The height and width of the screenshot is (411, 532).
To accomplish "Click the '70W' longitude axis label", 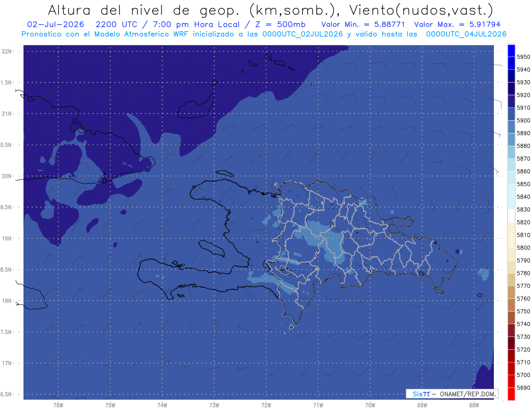I will 370,405.
